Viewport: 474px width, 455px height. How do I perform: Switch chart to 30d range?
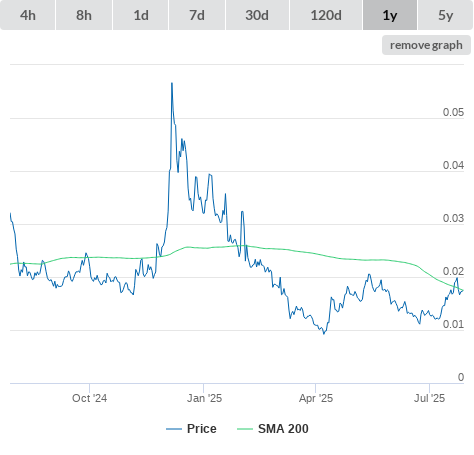(257, 15)
